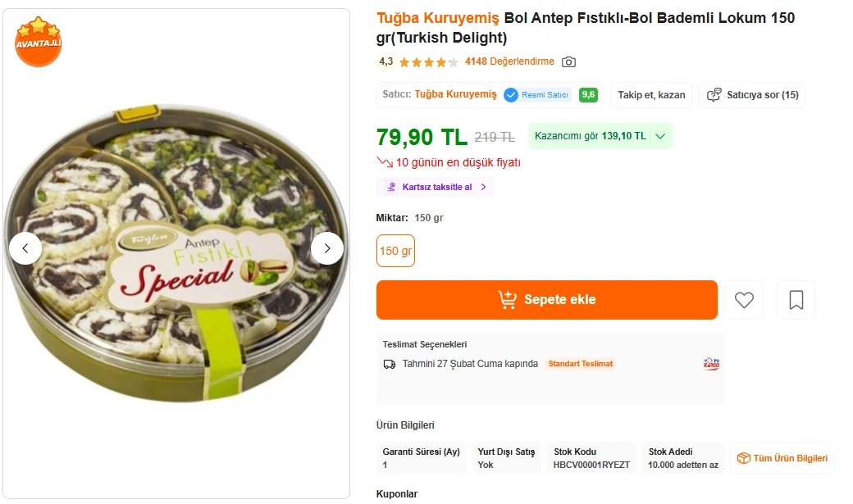Click the Tuğba Kuruyemiş seller name link

455,95
